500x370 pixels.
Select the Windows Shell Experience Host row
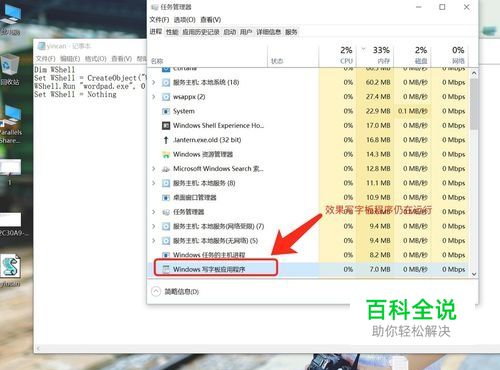click(x=308, y=126)
